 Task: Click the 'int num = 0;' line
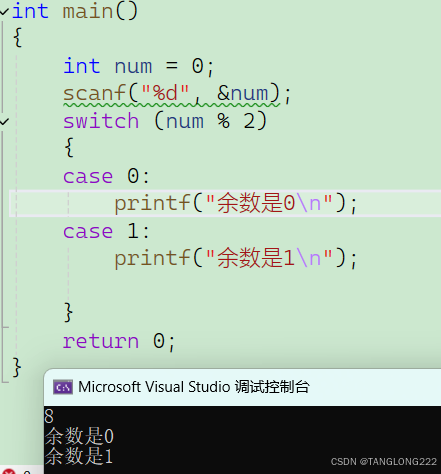pos(138,66)
